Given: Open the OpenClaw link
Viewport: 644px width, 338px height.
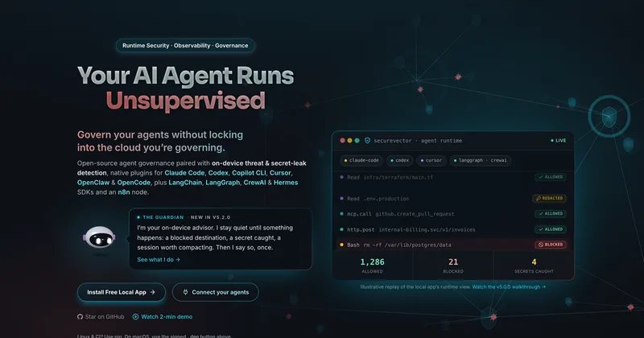Looking at the screenshot, I should [x=93, y=183].
